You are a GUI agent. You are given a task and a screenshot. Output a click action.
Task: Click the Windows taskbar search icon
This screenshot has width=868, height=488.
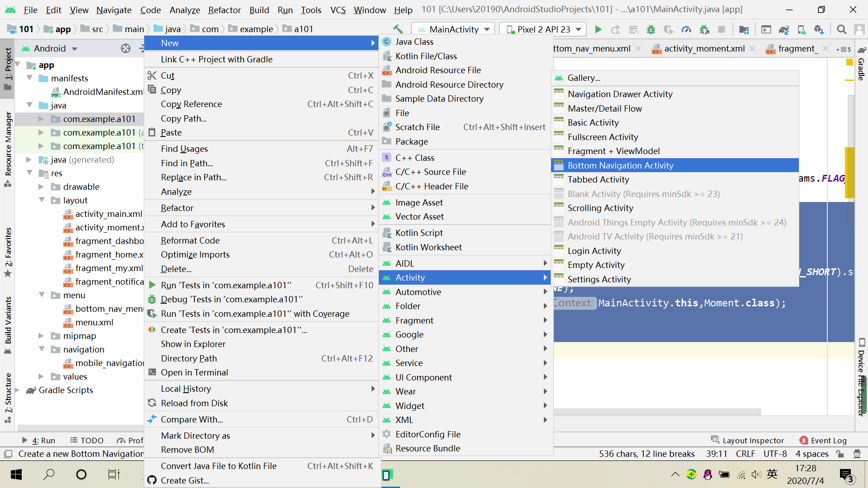(x=48, y=474)
